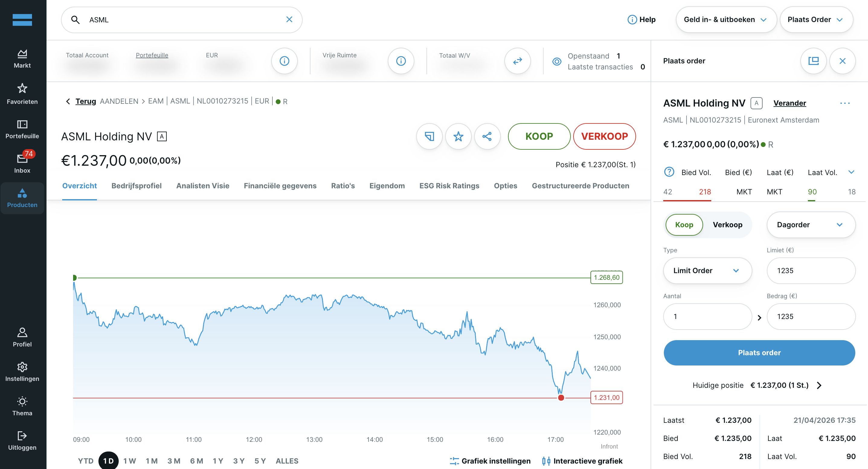Viewport: 868px width, 469px height.
Task: Open the Limit Order type dropdown
Action: (x=707, y=271)
